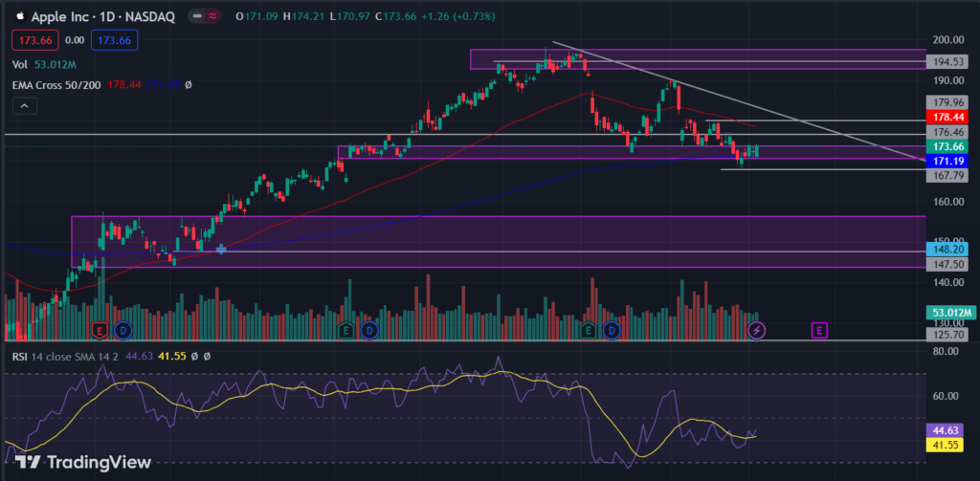This screenshot has height=481, width=980.
Task: Click blue 171.19 in EMA legend
Action: coord(163,84)
